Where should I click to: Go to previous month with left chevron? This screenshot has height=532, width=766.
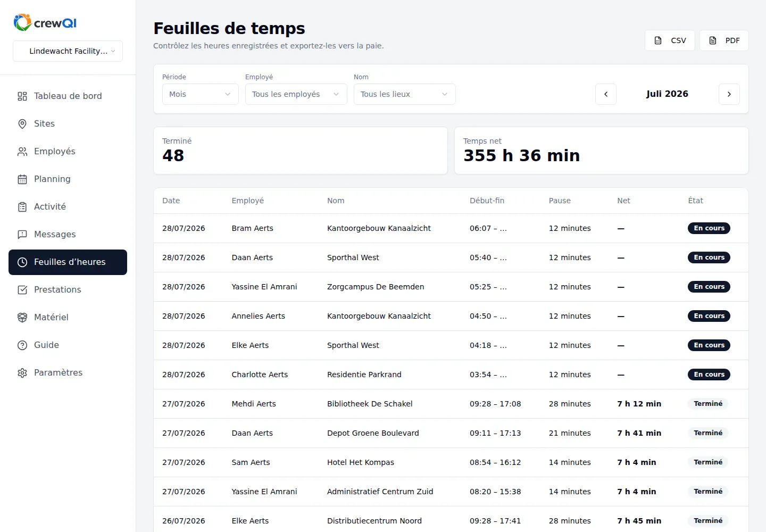click(606, 94)
